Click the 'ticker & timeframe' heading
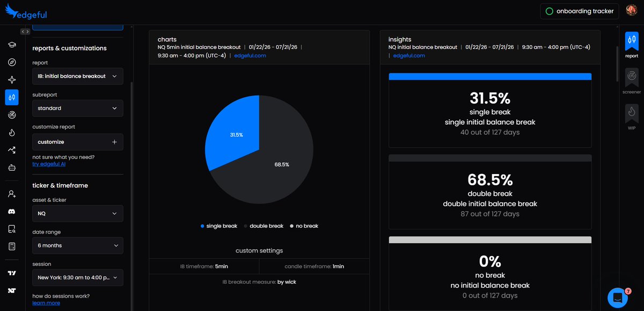Screen dimensions: 644x311 pyautogui.click(x=60, y=185)
